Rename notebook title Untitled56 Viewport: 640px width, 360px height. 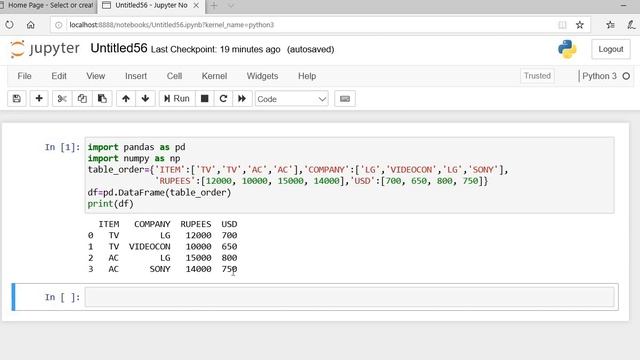coord(119,49)
